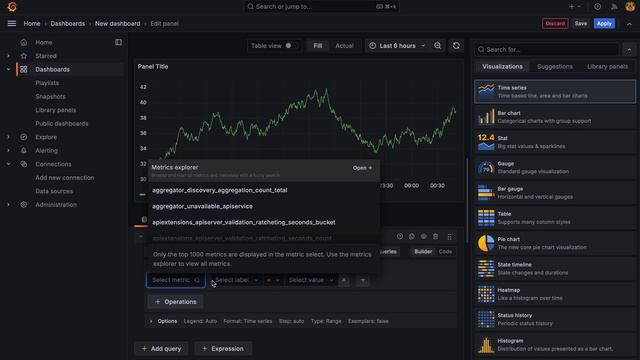
Task: Collapse the top toolbar with the chevron
Action: pos(629,24)
